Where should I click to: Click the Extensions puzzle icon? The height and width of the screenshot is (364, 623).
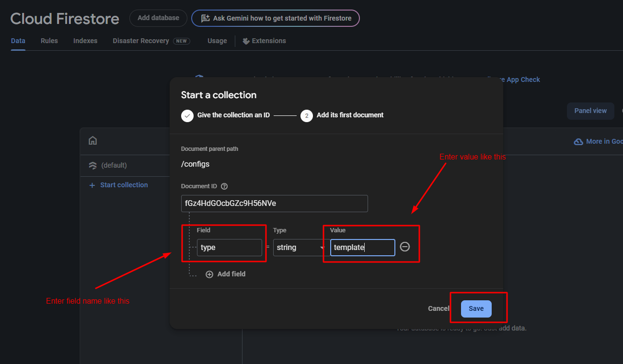click(246, 41)
